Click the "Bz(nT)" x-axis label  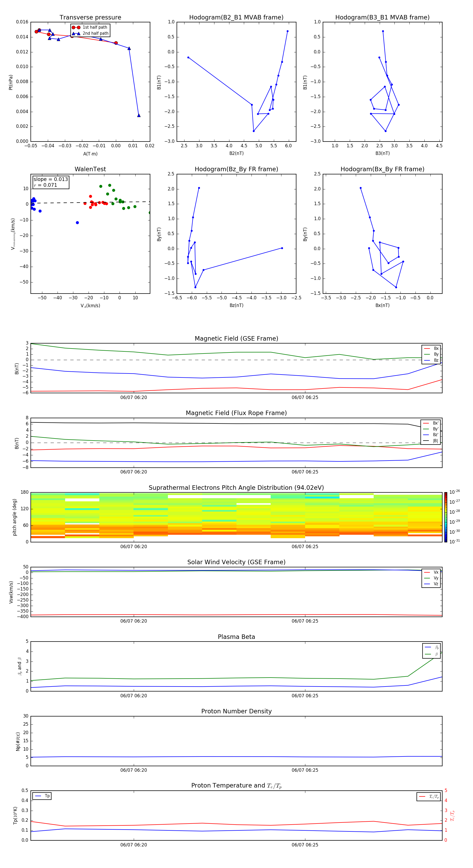(x=236, y=305)
